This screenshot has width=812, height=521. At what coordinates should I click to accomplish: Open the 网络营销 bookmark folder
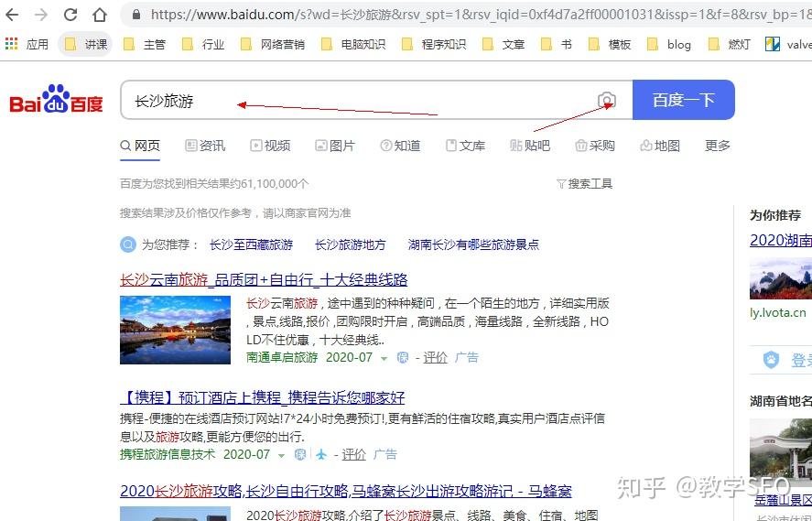point(273,44)
